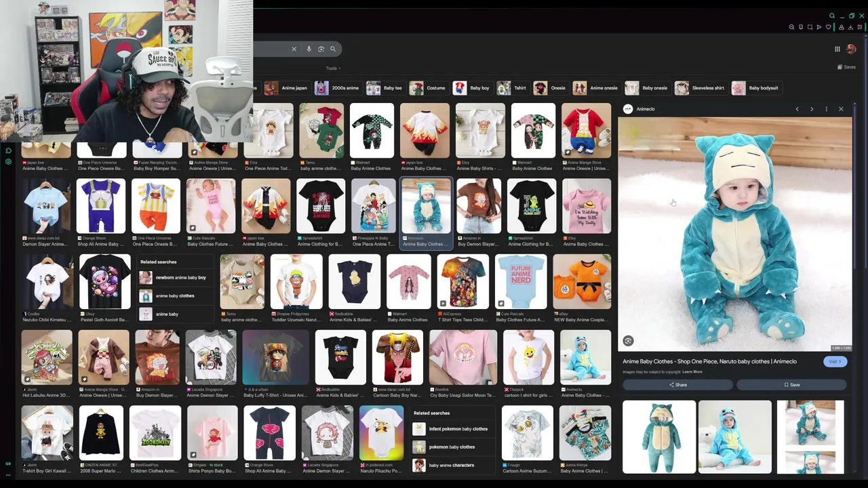Viewport: 868px width, 488px height.
Task: Click the send arrow icon in browser toolbar
Action: (x=818, y=27)
